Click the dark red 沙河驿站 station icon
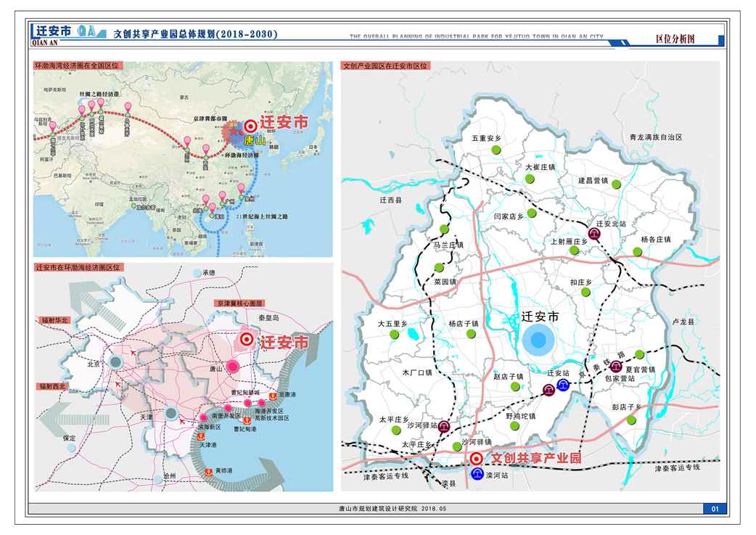The height and width of the screenshot is (535, 756). pos(444,427)
